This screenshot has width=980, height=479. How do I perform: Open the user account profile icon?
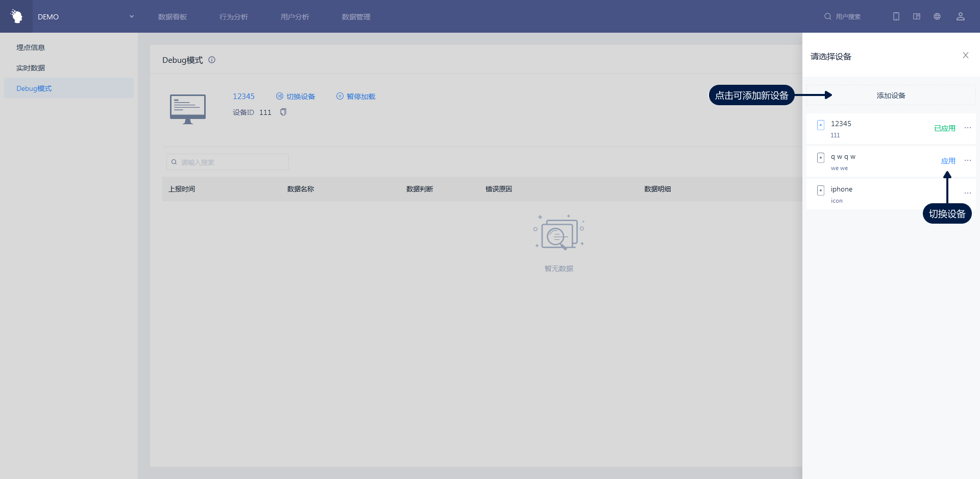960,16
